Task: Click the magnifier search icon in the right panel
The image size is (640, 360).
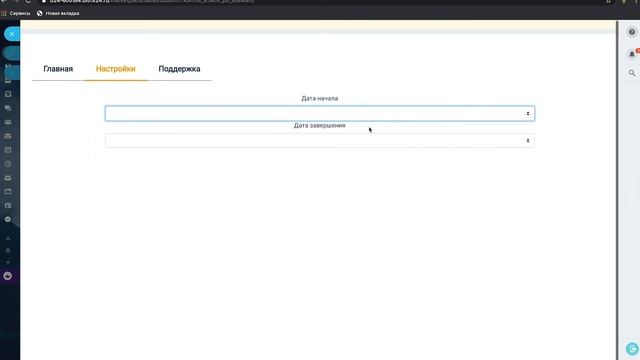Action: tap(632, 73)
